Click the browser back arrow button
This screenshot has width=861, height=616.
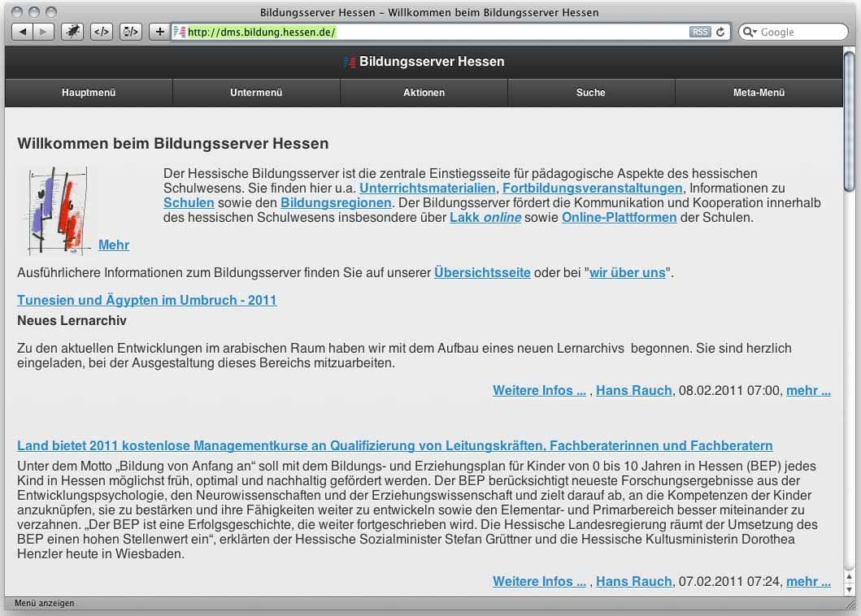pos(22,32)
